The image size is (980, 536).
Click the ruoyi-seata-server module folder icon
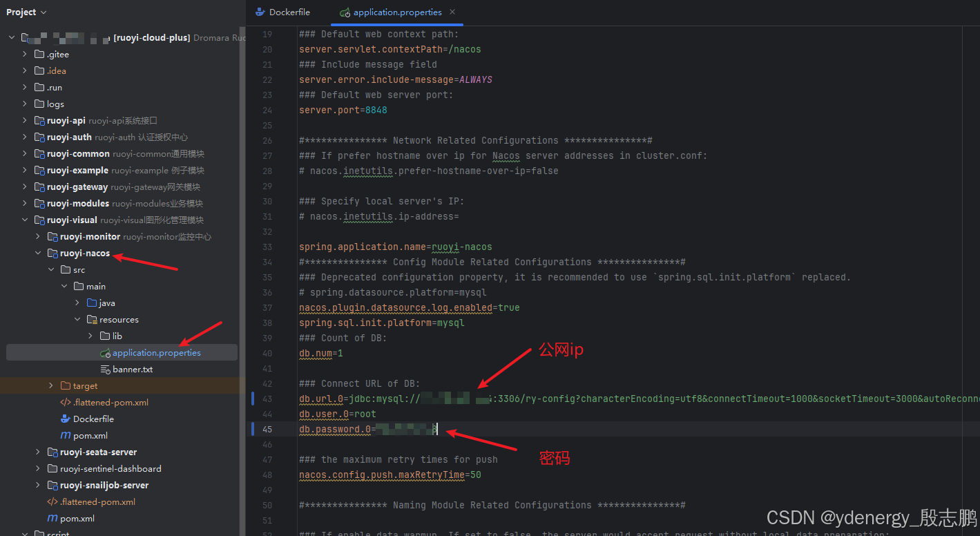[x=52, y=452]
